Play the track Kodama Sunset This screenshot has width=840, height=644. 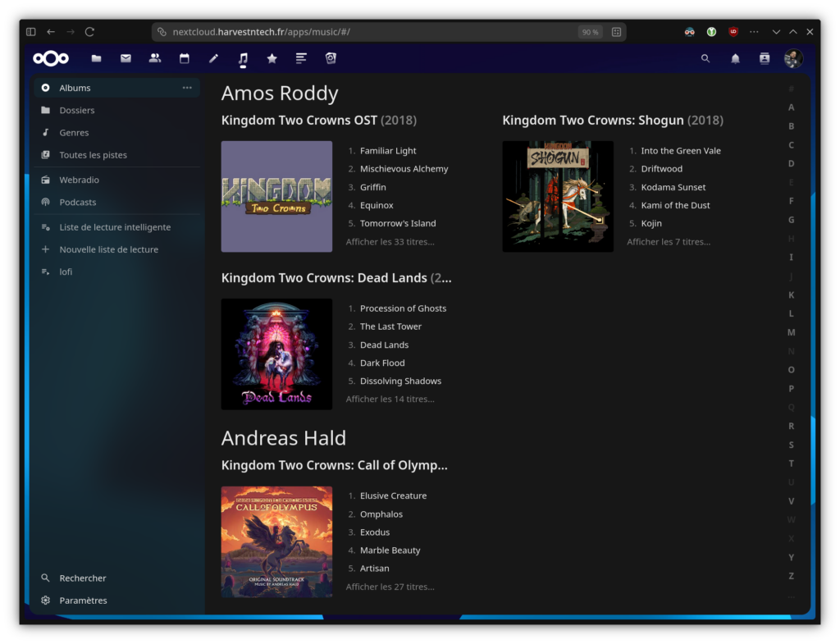click(x=673, y=187)
